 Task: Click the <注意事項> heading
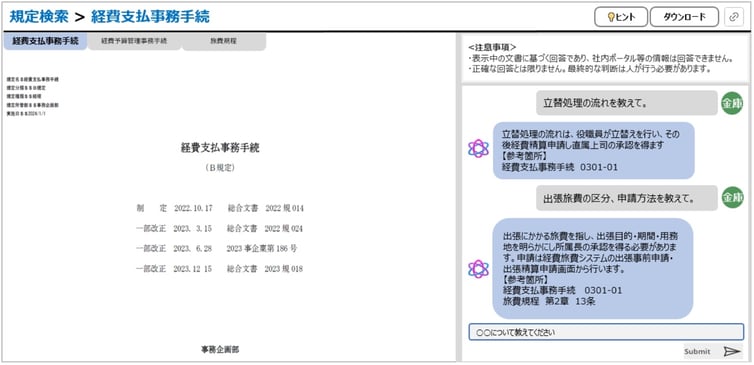tap(492, 47)
